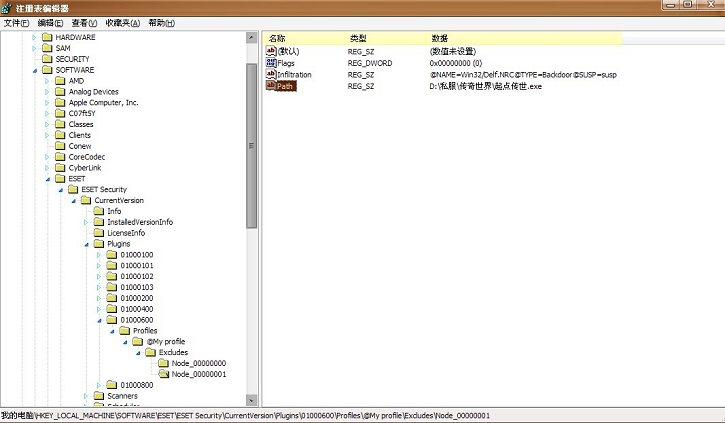Collapse the ESET key

click(48, 179)
